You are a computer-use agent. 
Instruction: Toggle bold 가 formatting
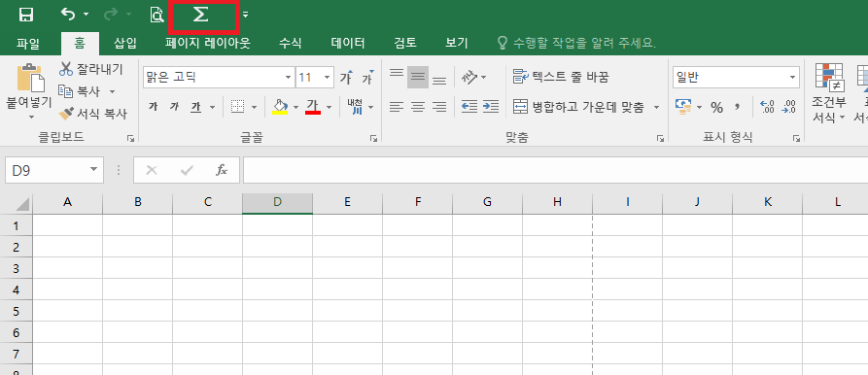pyautogui.click(x=153, y=107)
